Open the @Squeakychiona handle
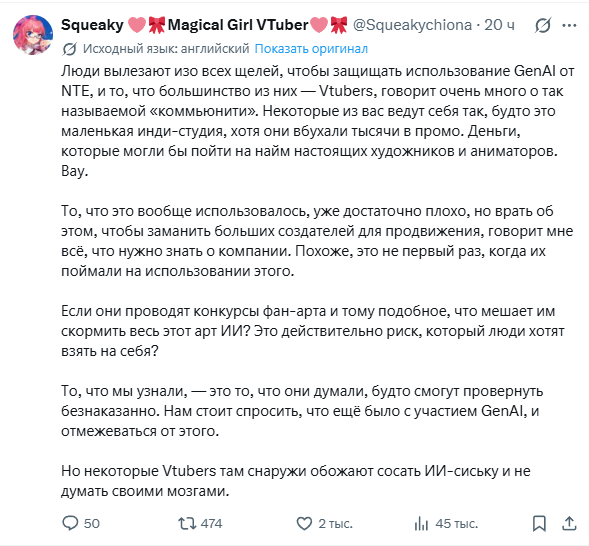 (412, 25)
